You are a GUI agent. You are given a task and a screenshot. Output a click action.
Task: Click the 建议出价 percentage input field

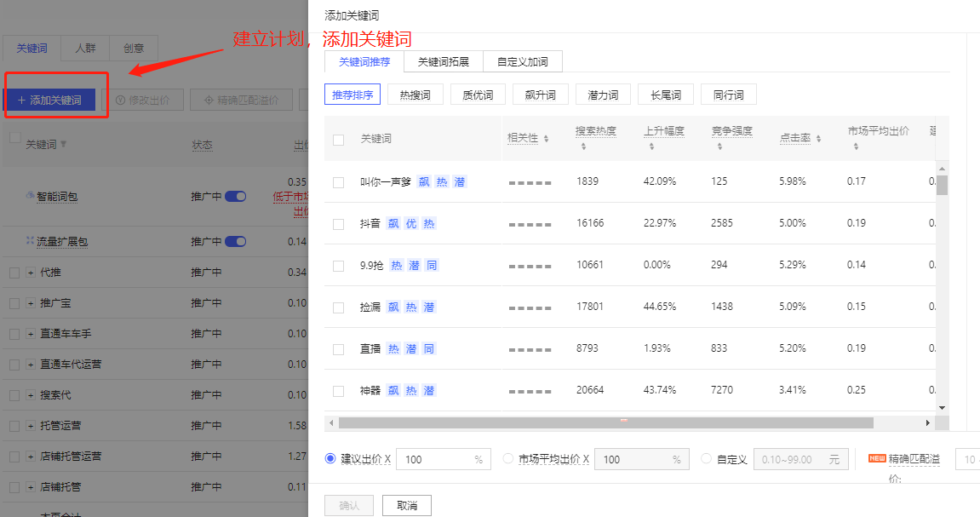[443, 459]
